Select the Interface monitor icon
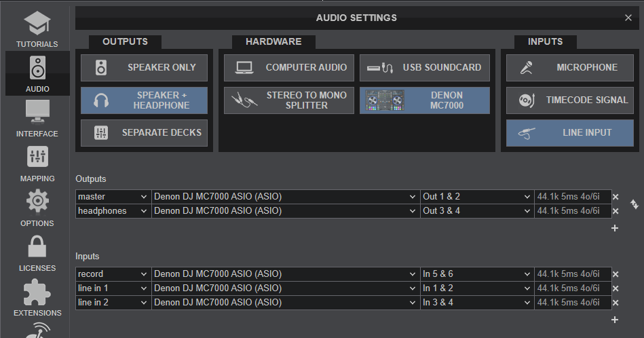Viewport: 644px width, 338px height. coord(37,118)
